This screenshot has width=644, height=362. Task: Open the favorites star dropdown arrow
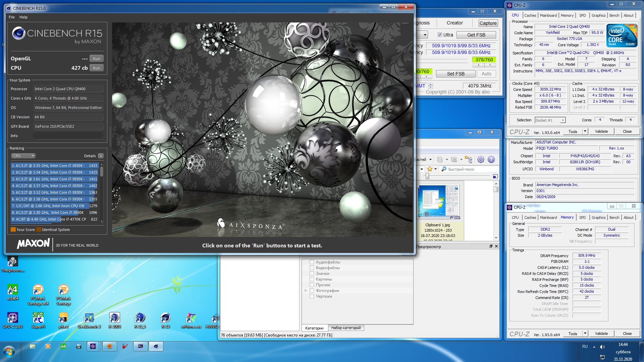pyautogui.click(x=435, y=169)
